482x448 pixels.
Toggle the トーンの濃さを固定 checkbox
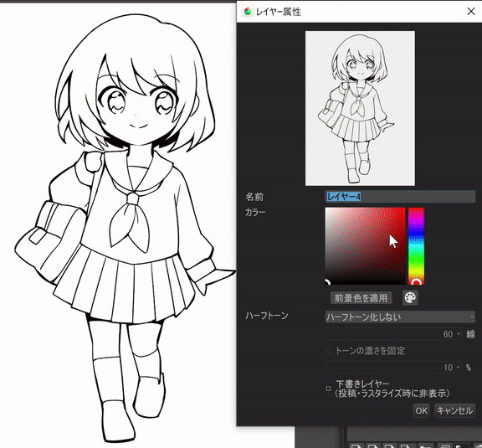[328, 351]
